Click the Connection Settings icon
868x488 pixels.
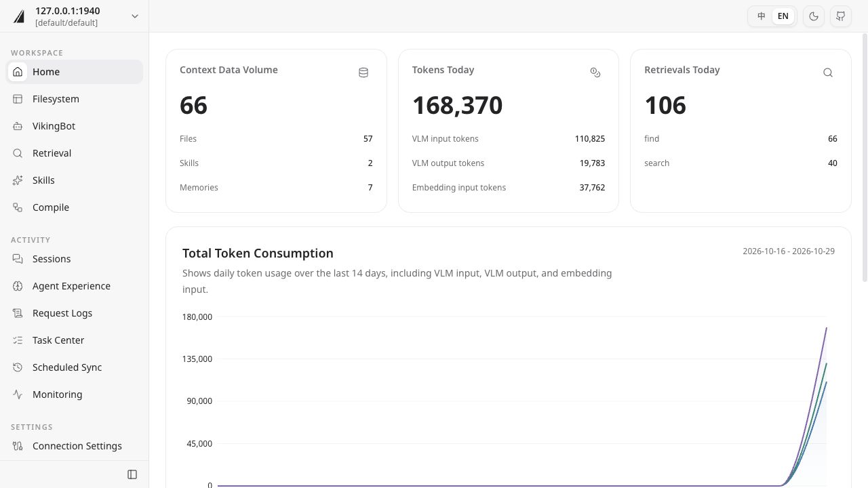tap(18, 446)
